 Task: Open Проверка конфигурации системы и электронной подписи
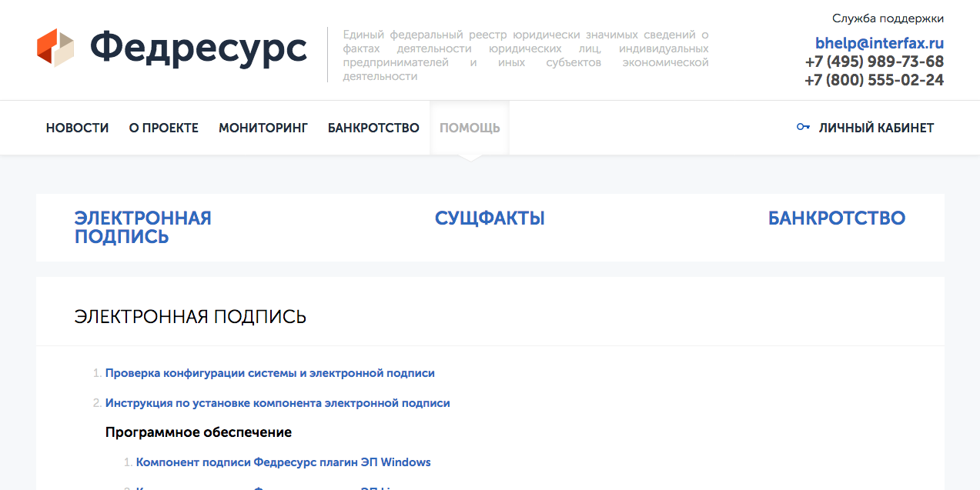point(270,373)
